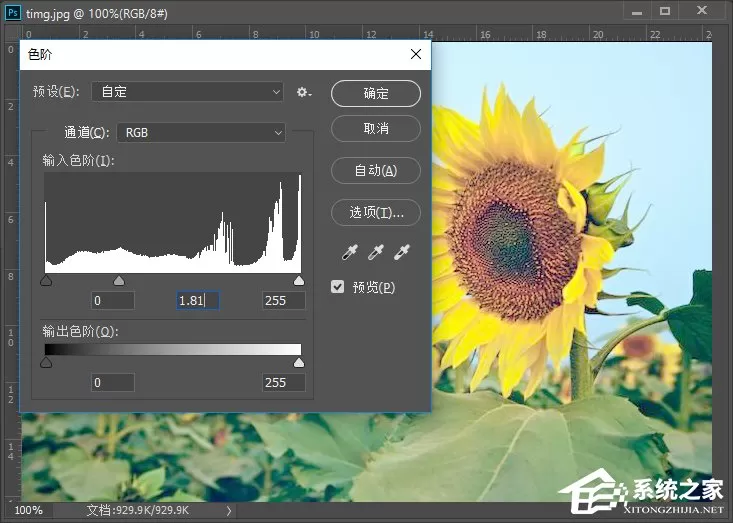Click the status bar arrow next to document size
Screen dimensions: 733x523
[229, 510]
